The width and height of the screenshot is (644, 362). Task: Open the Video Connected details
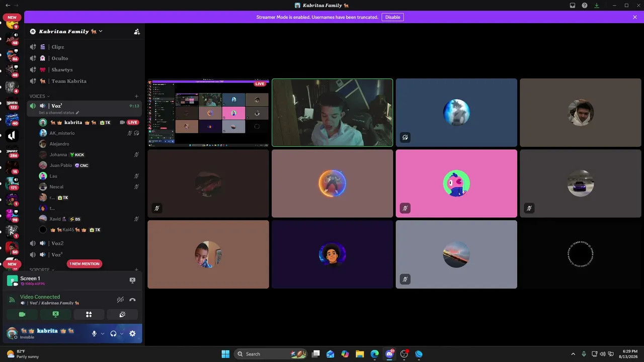click(40, 297)
